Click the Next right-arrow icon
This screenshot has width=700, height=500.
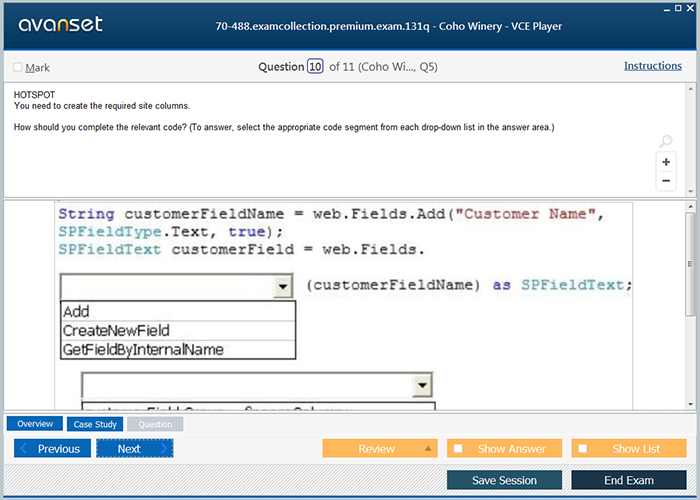pyautogui.click(x=164, y=448)
